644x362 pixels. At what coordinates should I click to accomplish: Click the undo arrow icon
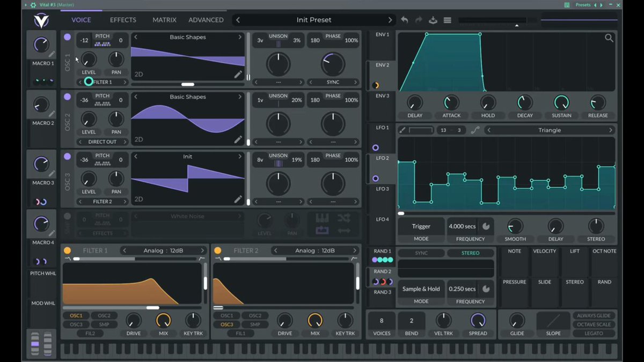(405, 20)
